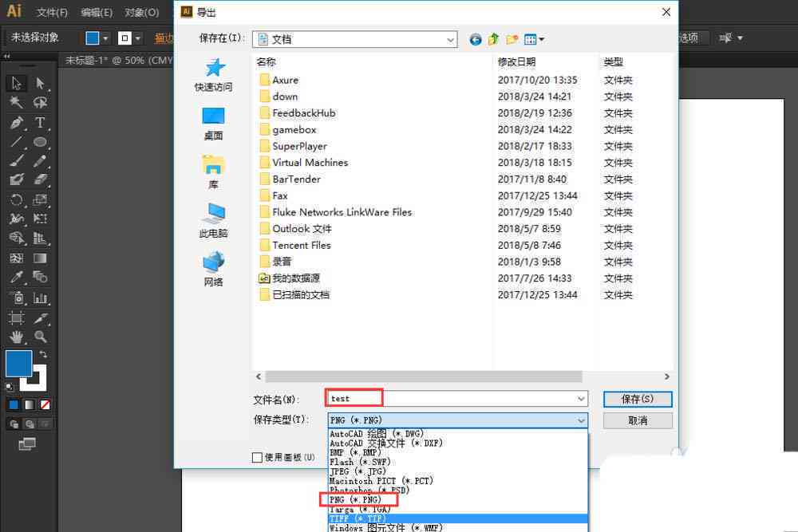
Task: Set paint mode to Gradient
Action: point(30,405)
